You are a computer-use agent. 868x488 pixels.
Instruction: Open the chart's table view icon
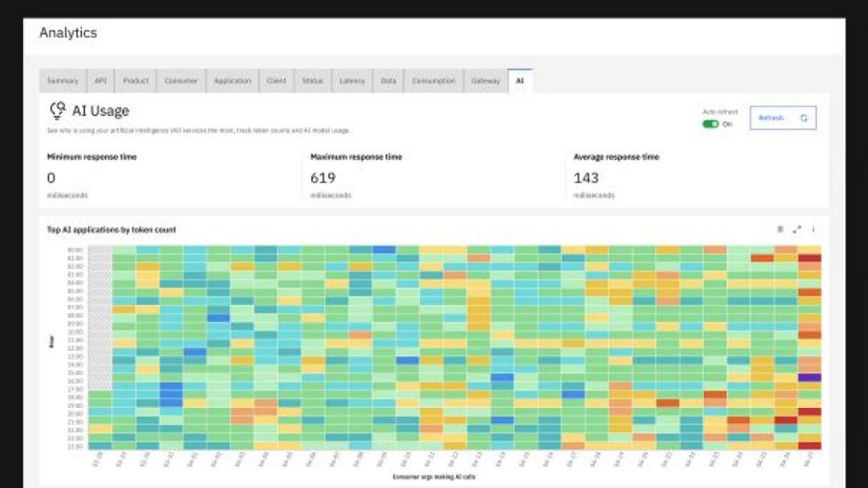point(780,229)
